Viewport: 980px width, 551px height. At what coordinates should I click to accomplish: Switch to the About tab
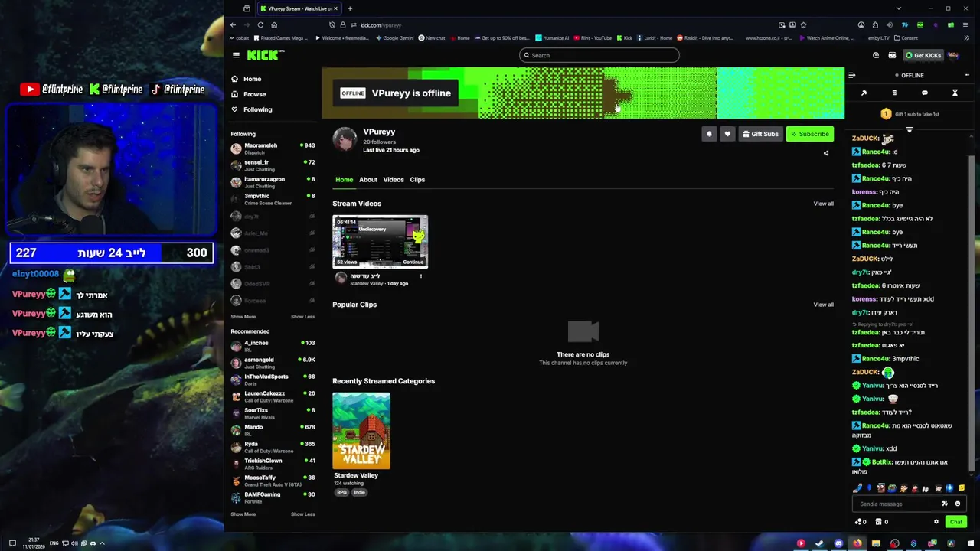(x=368, y=180)
